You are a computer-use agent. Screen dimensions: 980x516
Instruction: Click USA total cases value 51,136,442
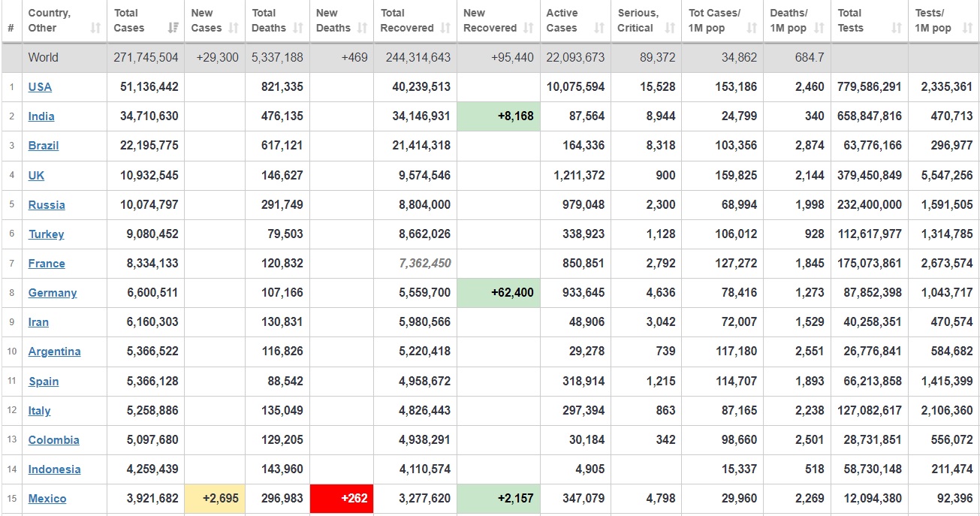149,87
